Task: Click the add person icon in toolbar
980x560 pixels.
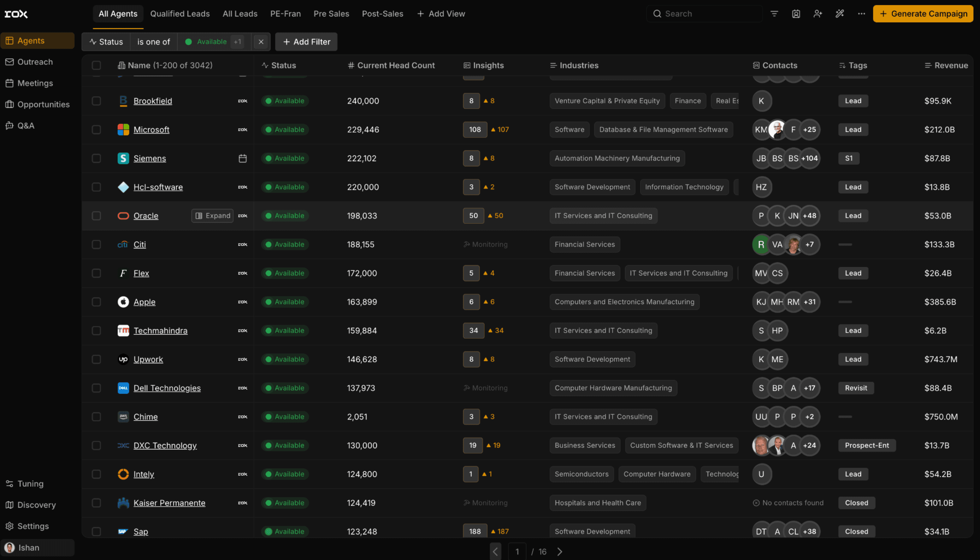Action: click(x=817, y=14)
